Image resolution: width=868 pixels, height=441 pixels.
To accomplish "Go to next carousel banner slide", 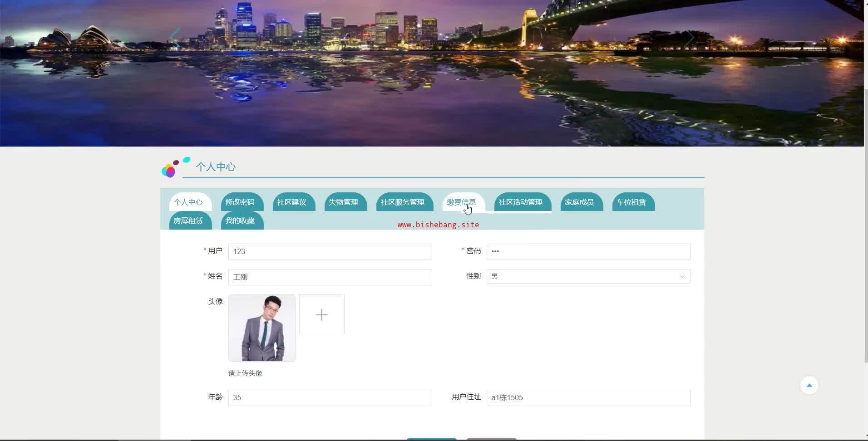I will [x=689, y=38].
